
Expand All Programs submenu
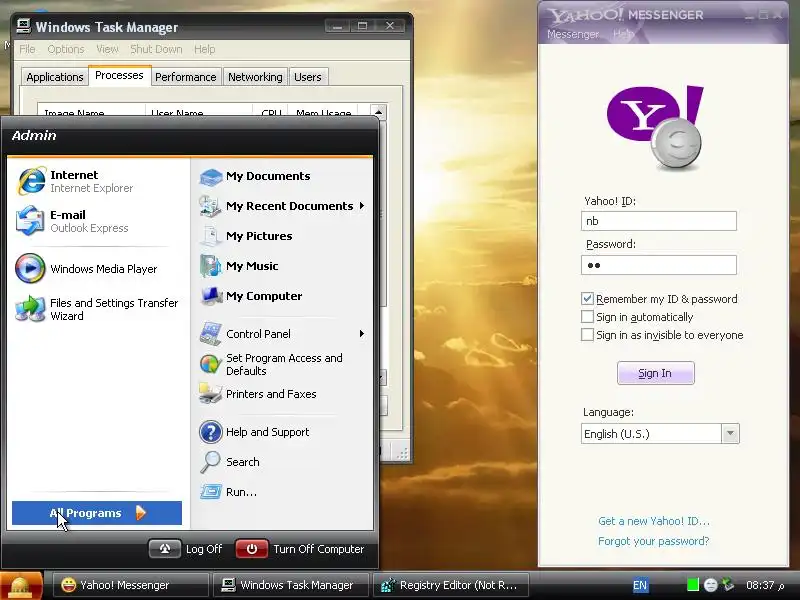pos(97,513)
